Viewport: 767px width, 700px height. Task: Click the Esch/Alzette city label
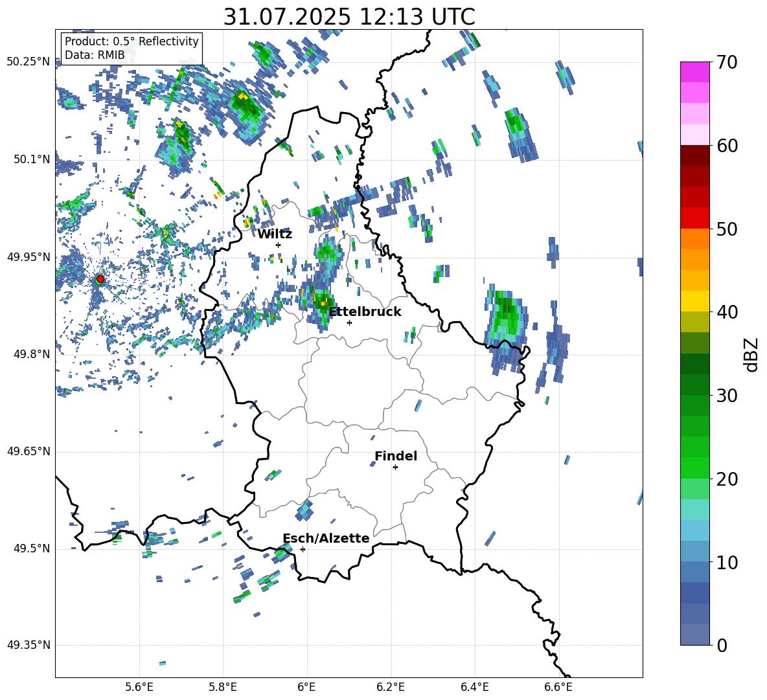tap(326, 538)
